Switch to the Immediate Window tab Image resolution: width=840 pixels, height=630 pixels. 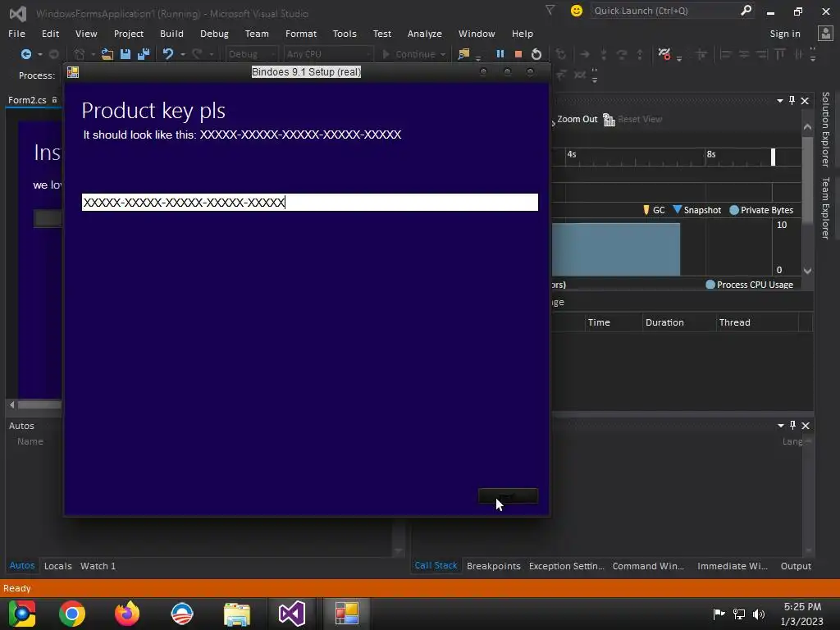pyautogui.click(x=733, y=566)
